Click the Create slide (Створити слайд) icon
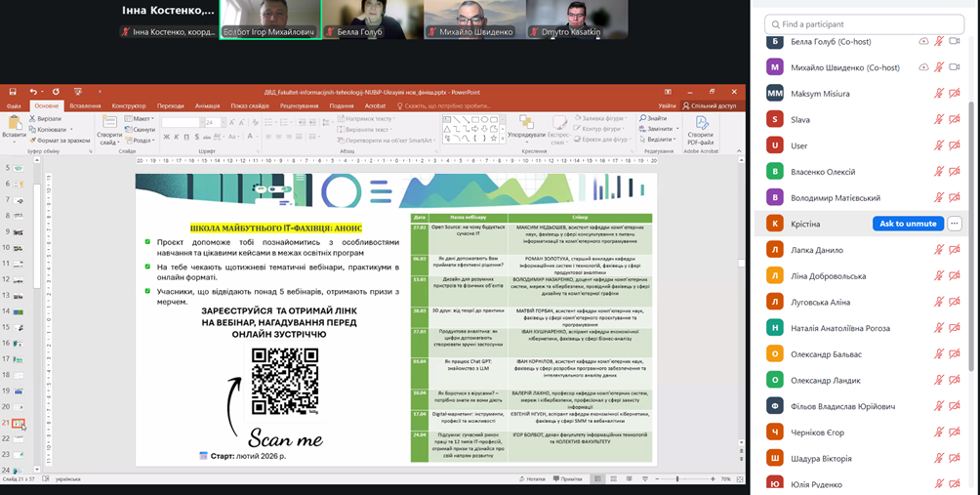The image size is (980, 495). (109, 124)
